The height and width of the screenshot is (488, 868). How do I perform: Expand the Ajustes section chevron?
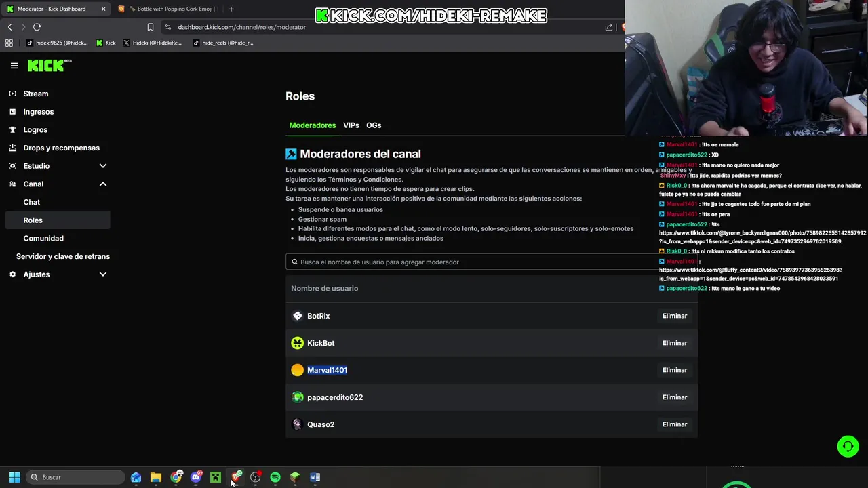point(103,274)
